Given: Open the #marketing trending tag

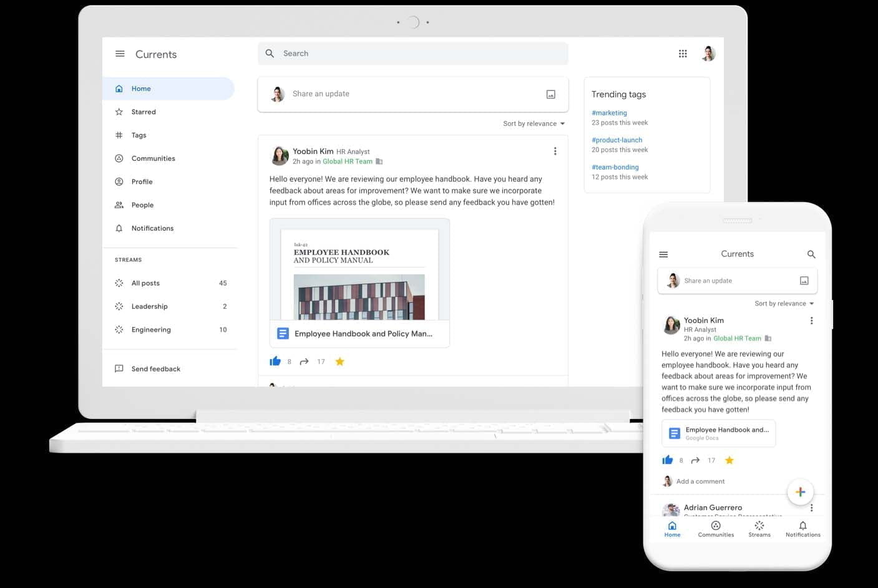Looking at the screenshot, I should point(609,113).
